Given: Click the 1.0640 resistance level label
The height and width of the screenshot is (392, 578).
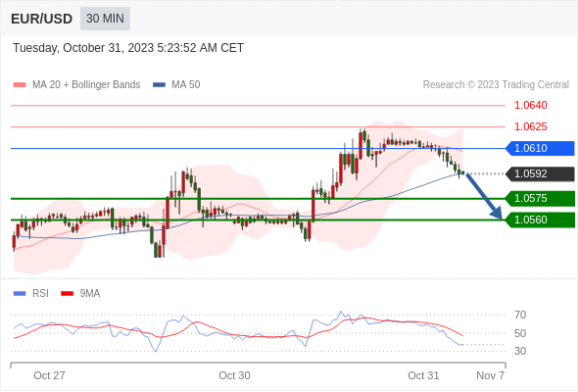Looking at the screenshot, I should [x=530, y=105].
